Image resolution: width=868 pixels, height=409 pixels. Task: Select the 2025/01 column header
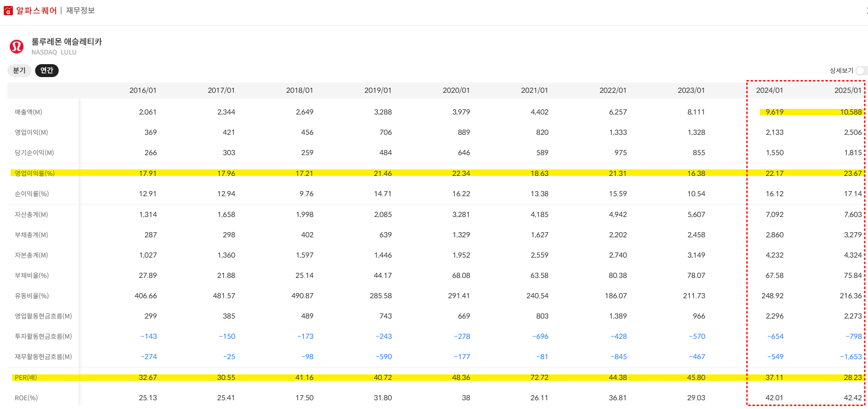(x=848, y=90)
